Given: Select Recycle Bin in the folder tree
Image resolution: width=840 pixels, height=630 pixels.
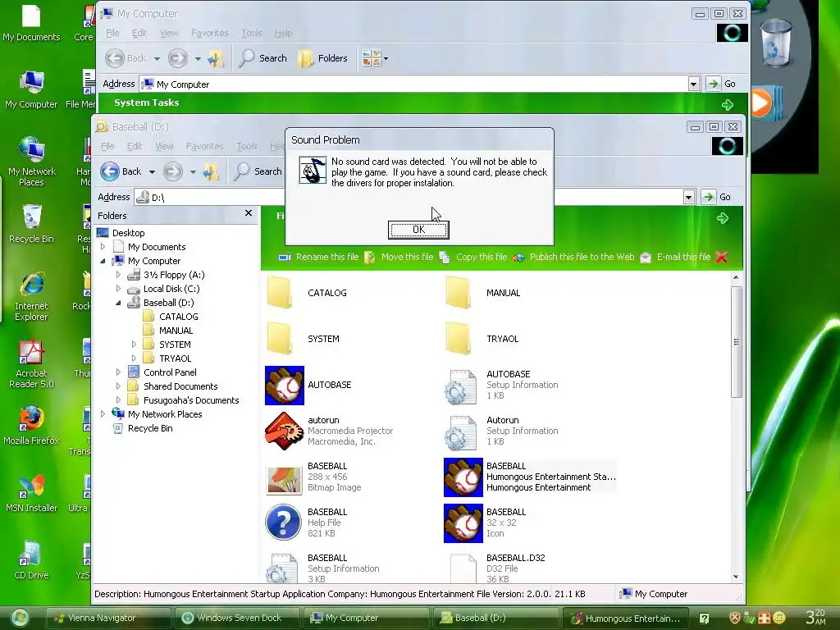Looking at the screenshot, I should (x=150, y=428).
